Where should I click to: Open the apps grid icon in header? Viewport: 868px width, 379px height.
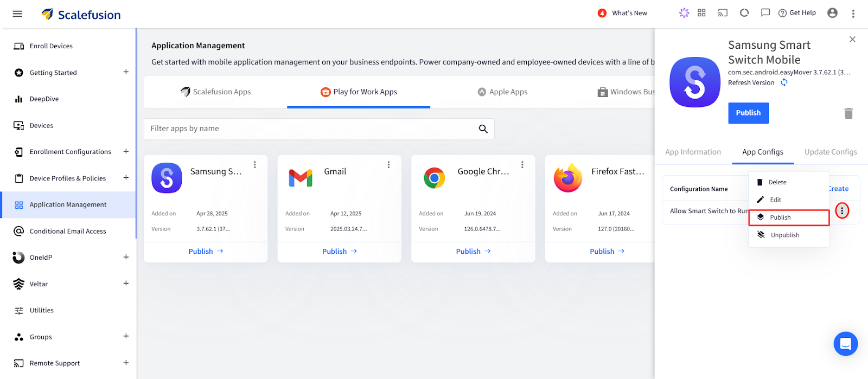point(701,13)
